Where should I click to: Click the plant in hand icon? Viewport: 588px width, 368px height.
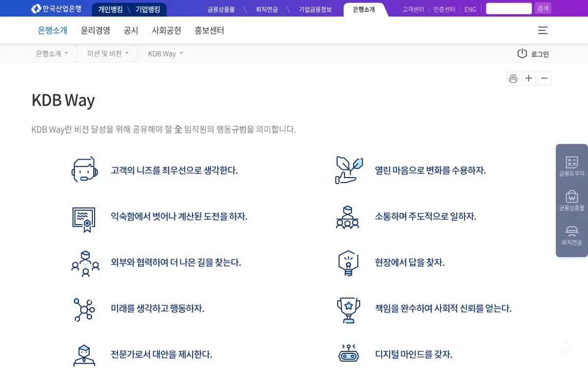click(x=349, y=170)
